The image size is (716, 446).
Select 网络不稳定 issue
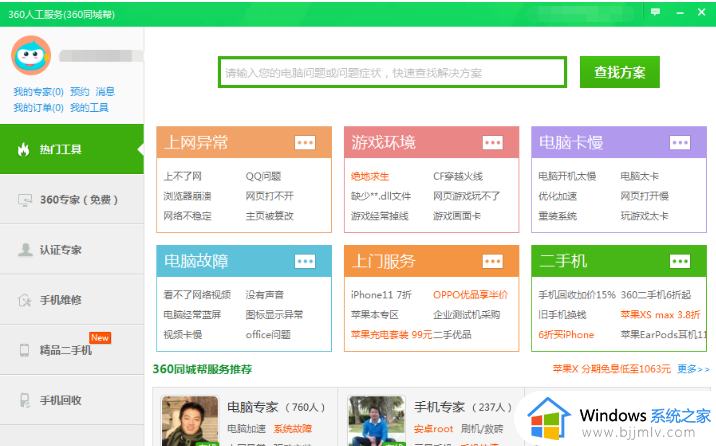pyautogui.click(x=187, y=216)
